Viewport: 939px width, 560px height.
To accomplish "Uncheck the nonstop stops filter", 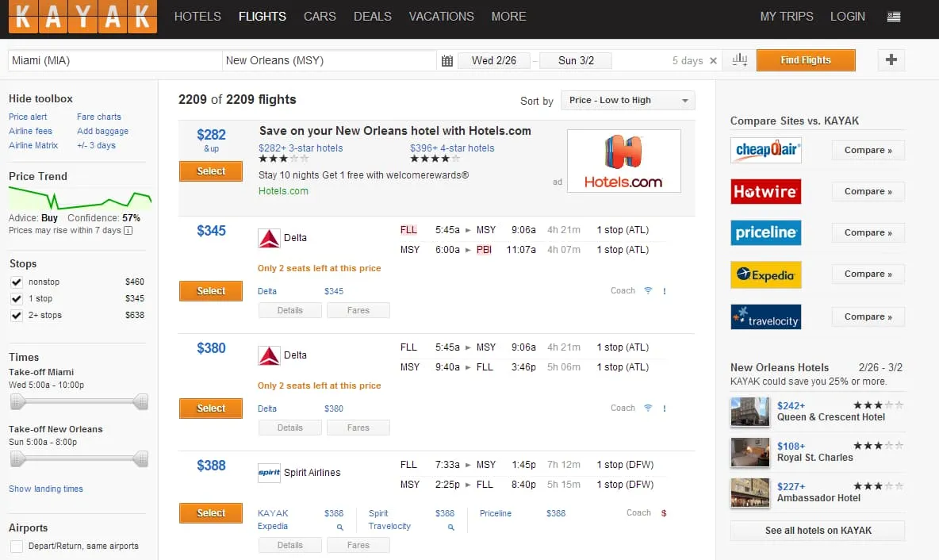I will point(17,283).
